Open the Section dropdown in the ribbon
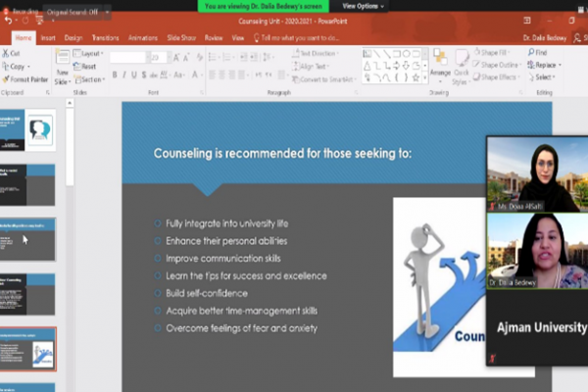Image resolution: width=588 pixels, height=392 pixels. (92, 79)
